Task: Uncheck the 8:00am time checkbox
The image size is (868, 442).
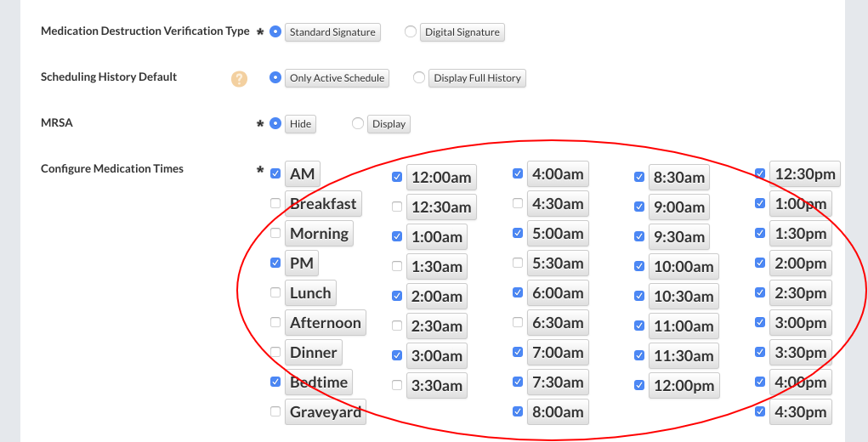Action: click(518, 411)
